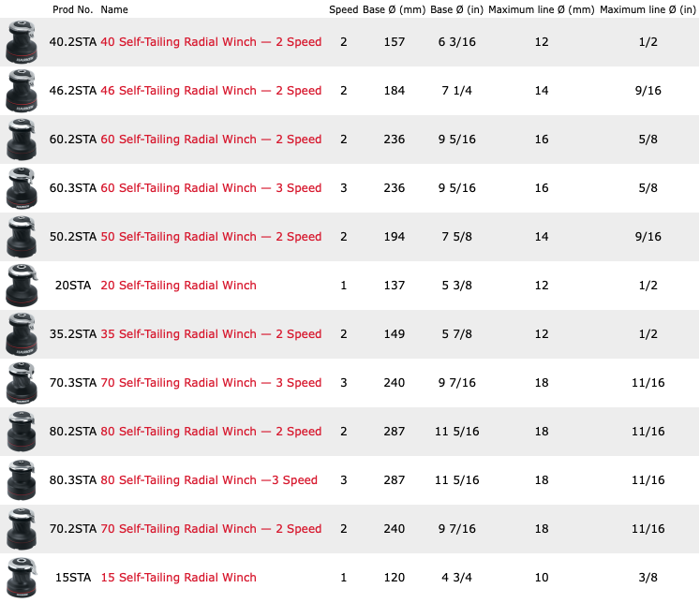
Task: Open the 15 Self-Tailing Radial Winch link
Action: tap(178, 578)
